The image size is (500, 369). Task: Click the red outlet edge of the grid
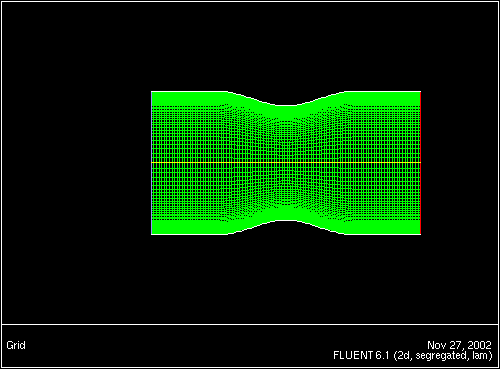(x=421, y=163)
